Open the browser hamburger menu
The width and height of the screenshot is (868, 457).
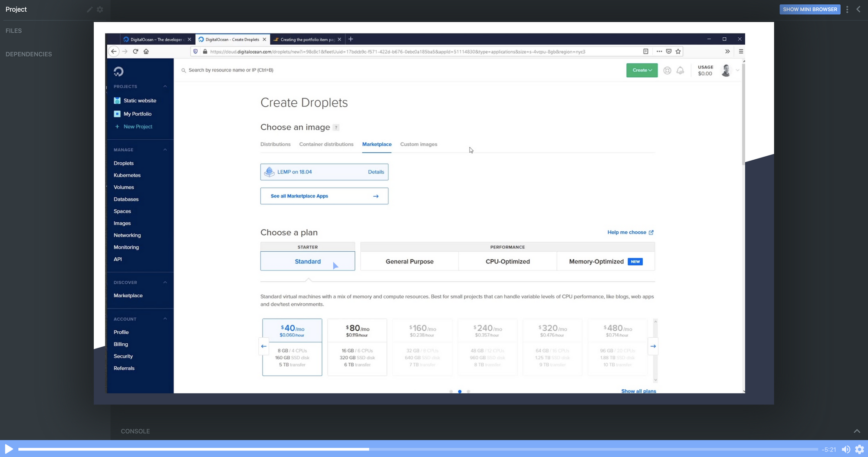pos(741,51)
